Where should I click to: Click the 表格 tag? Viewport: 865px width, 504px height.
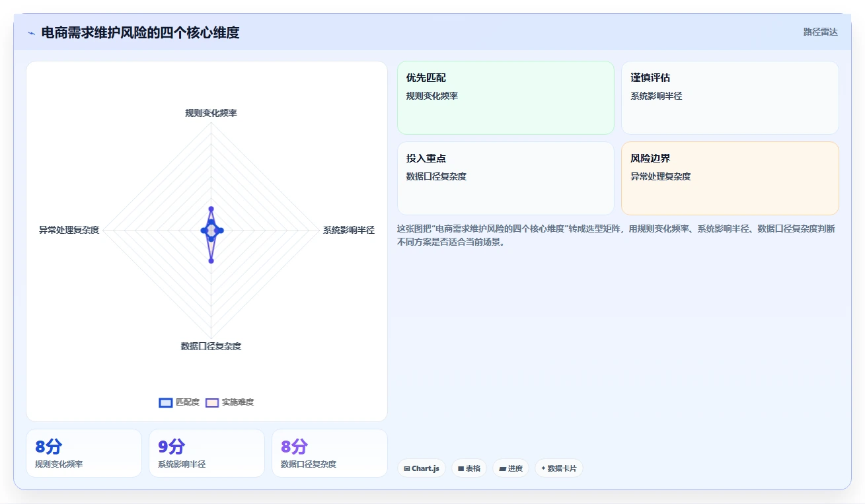(469, 468)
